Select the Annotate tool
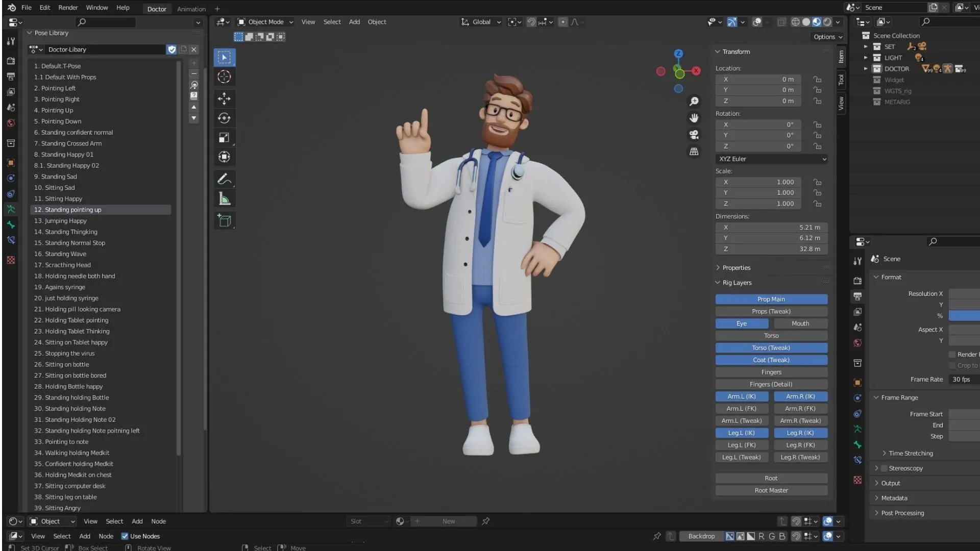The image size is (980, 551). (x=225, y=179)
